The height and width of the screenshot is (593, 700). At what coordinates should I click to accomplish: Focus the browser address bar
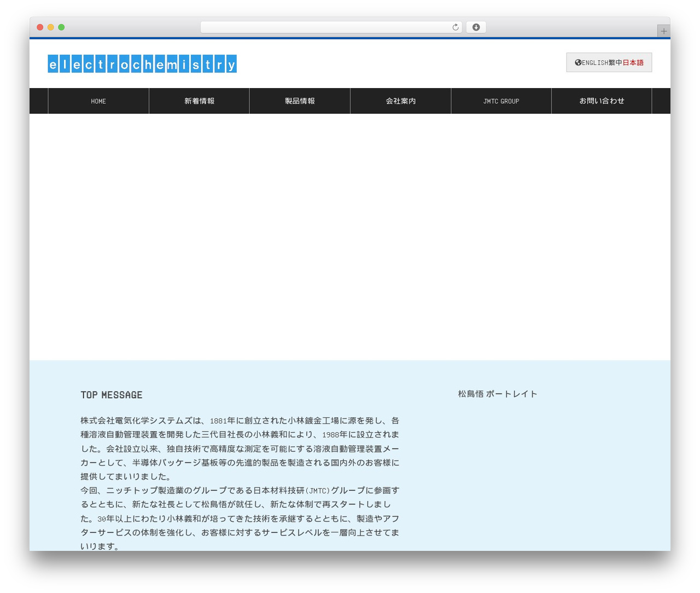coord(331,27)
